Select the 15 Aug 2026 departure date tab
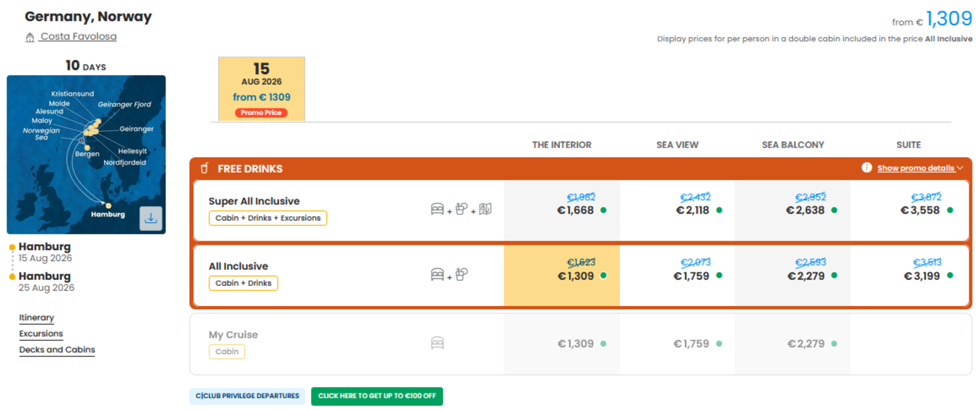The image size is (980, 410). tap(261, 89)
